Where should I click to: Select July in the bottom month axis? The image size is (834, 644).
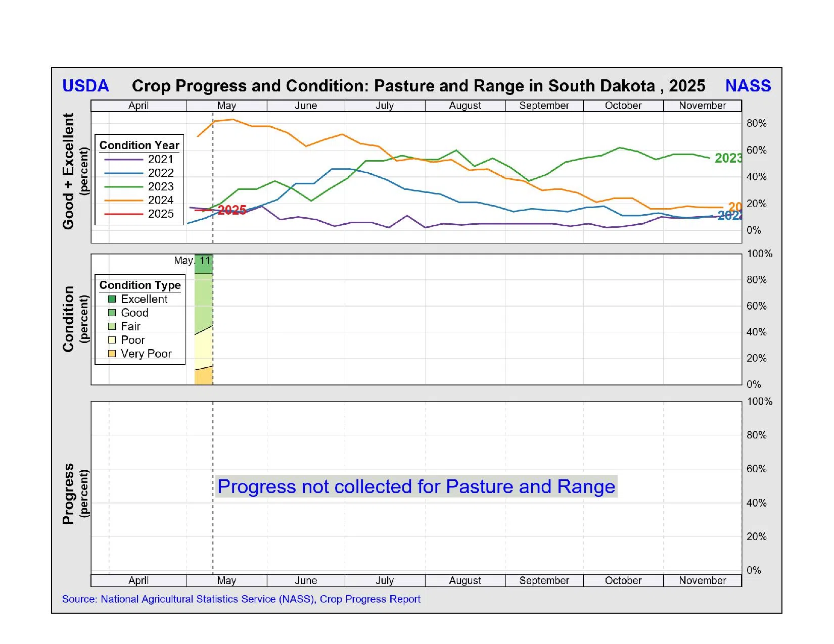point(385,580)
